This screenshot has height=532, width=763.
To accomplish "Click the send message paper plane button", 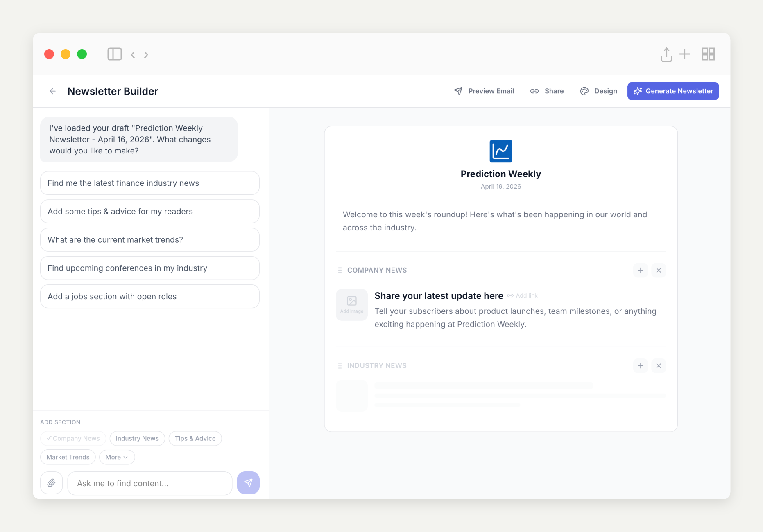I will [x=248, y=483].
